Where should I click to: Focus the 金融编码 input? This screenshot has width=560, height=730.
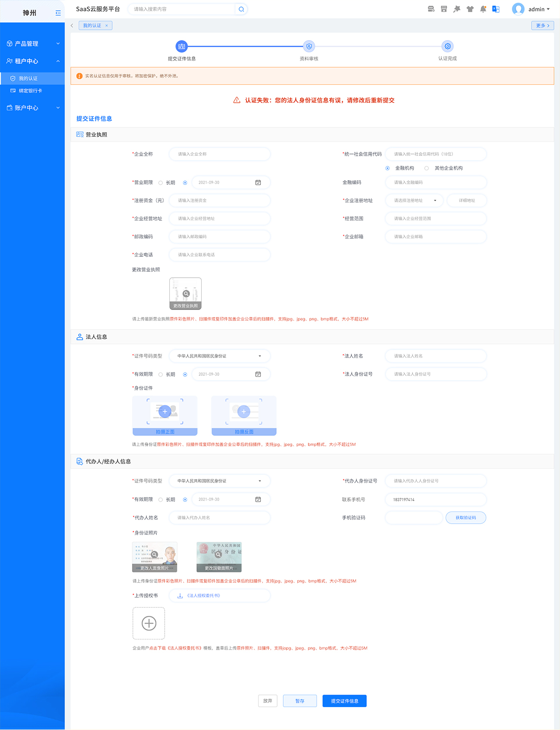(x=436, y=182)
